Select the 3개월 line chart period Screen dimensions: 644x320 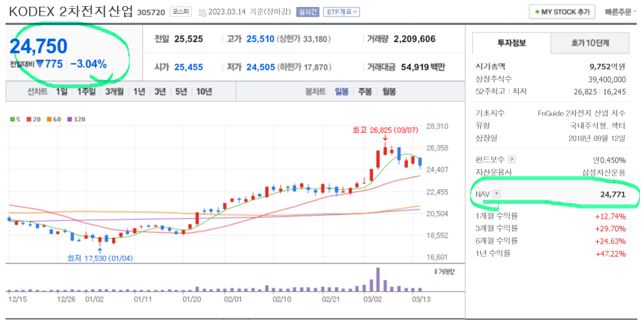click(114, 92)
